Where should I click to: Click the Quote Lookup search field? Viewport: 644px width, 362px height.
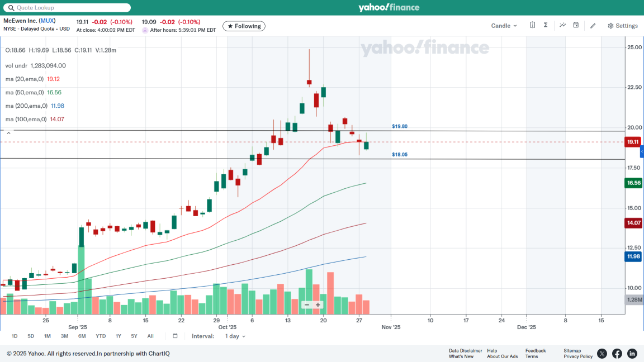(67, 7)
